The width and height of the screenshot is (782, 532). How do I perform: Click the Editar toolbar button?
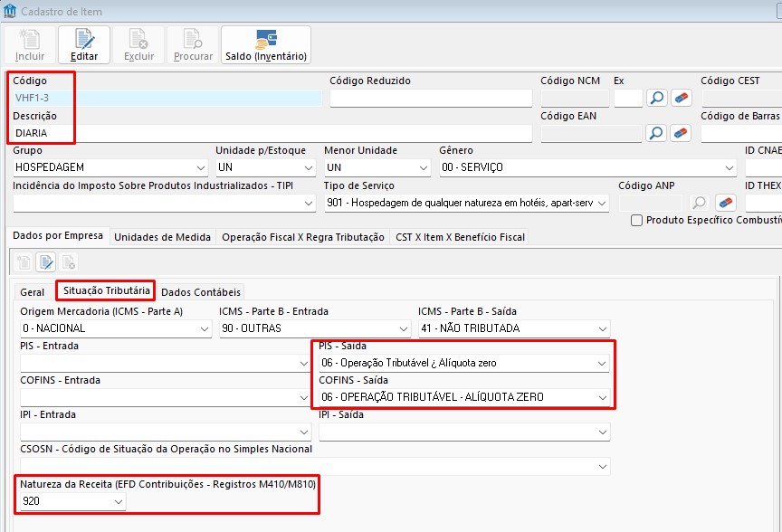point(84,45)
